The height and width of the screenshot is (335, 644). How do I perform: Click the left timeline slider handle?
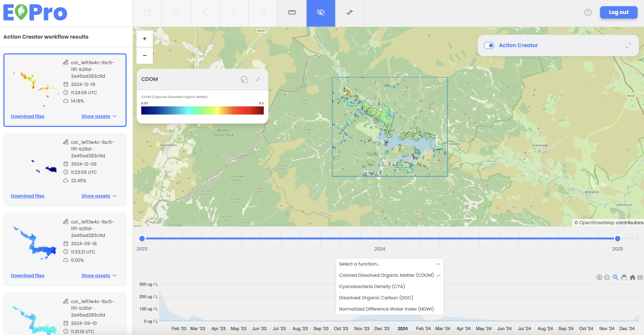142,238
